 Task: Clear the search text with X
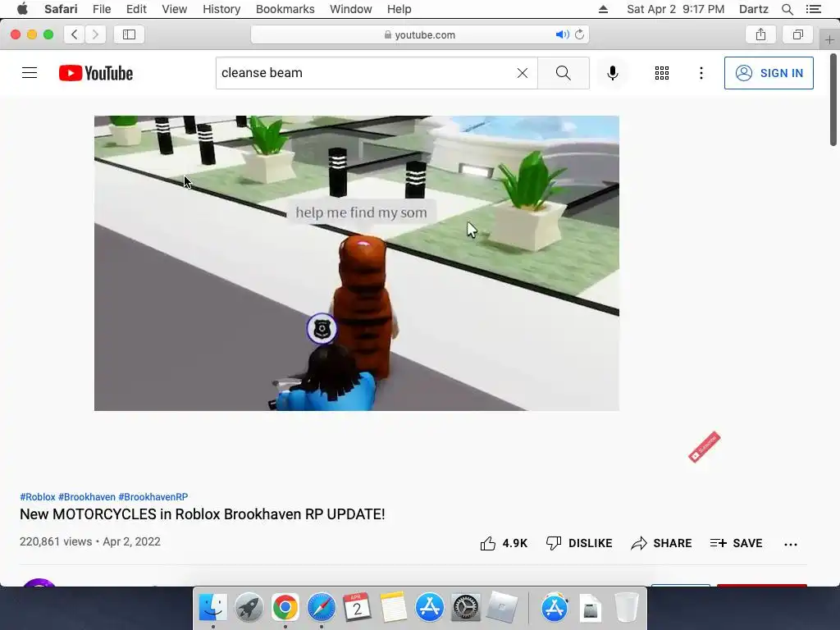(523, 73)
